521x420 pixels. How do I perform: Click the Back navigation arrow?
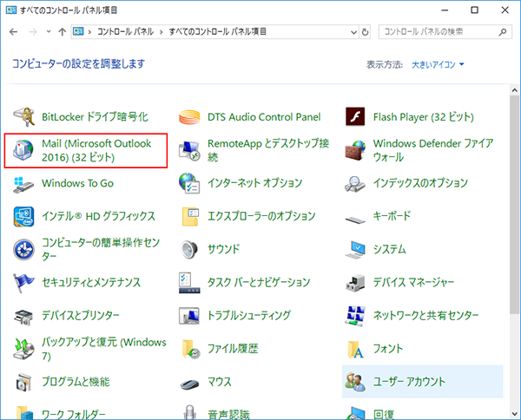(13, 31)
